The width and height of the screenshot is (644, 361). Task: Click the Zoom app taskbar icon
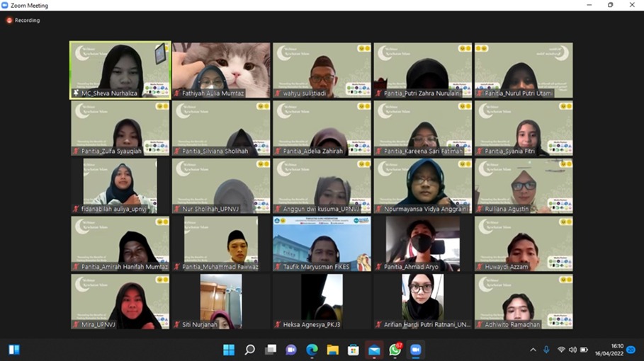coord(416,350)
